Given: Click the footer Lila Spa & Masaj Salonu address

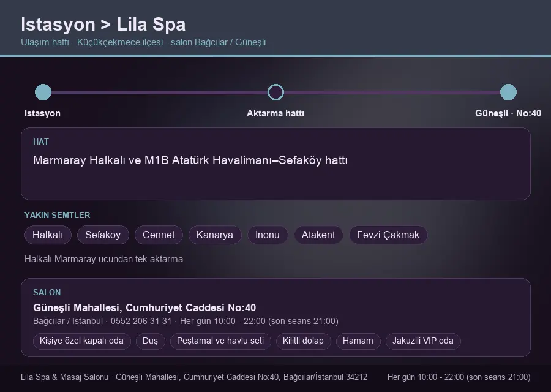Looking at the screenshot, I should [194, 377].
